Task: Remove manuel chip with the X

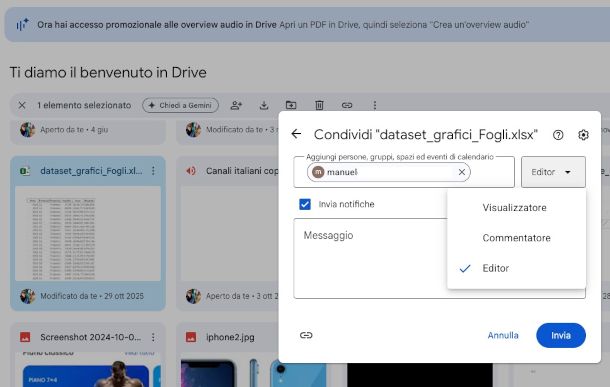Action: (x=462, y=172)
